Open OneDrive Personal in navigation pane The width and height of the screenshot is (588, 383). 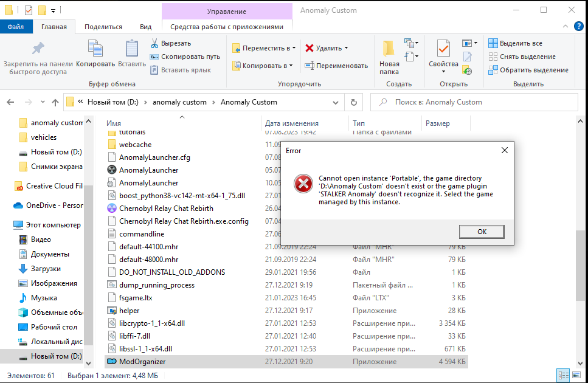click(x=48, y=205)
